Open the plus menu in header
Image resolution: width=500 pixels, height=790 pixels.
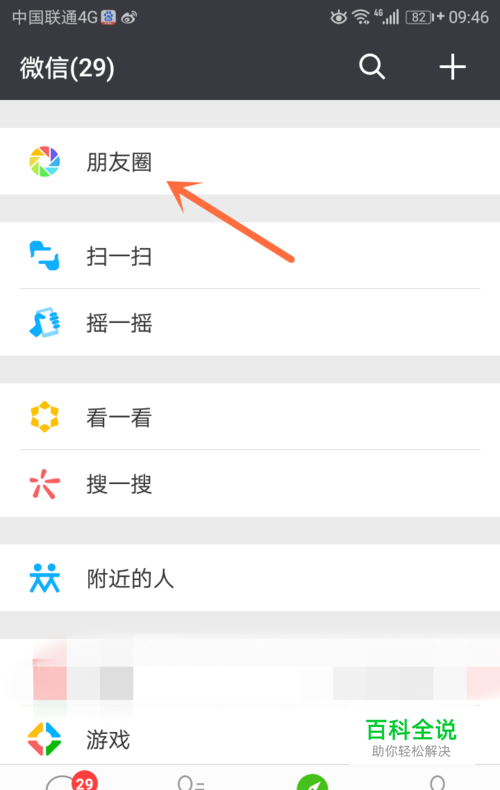[x=452, y=67]
